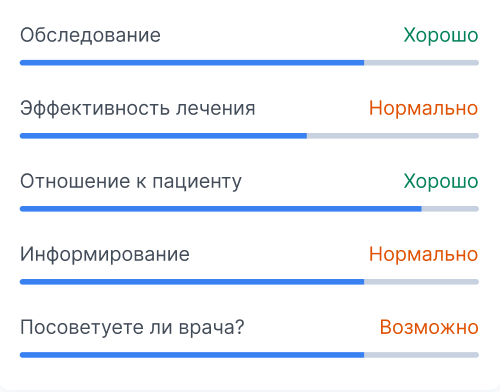Click the gray unfilled part of Информирование bar

pos(421,282)
